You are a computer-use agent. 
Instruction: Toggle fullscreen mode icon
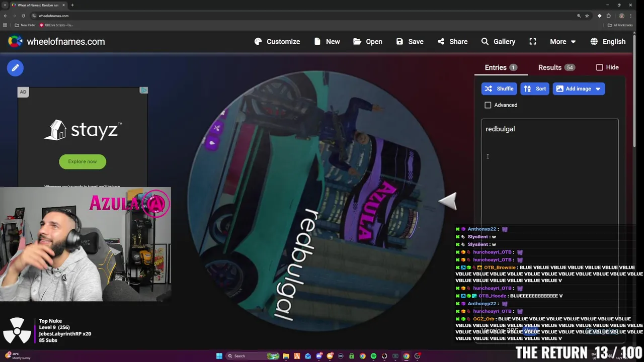(533, 42)
